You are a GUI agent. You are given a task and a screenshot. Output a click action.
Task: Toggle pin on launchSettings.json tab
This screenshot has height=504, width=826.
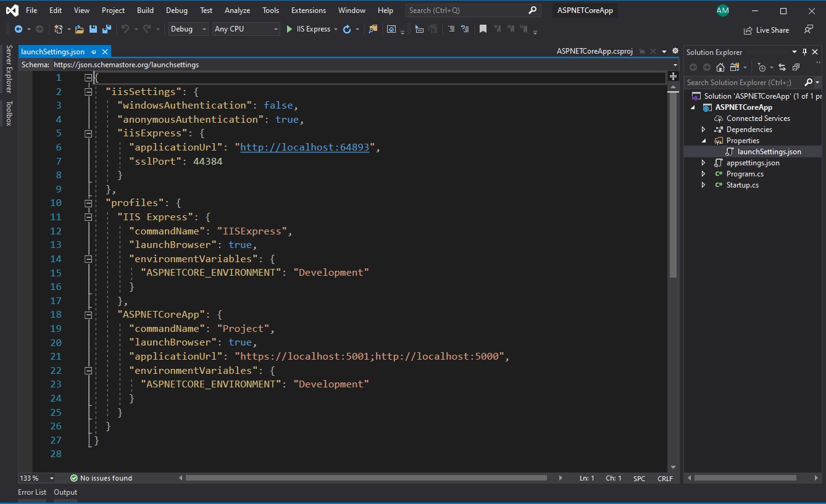click(x=94, y=52)
